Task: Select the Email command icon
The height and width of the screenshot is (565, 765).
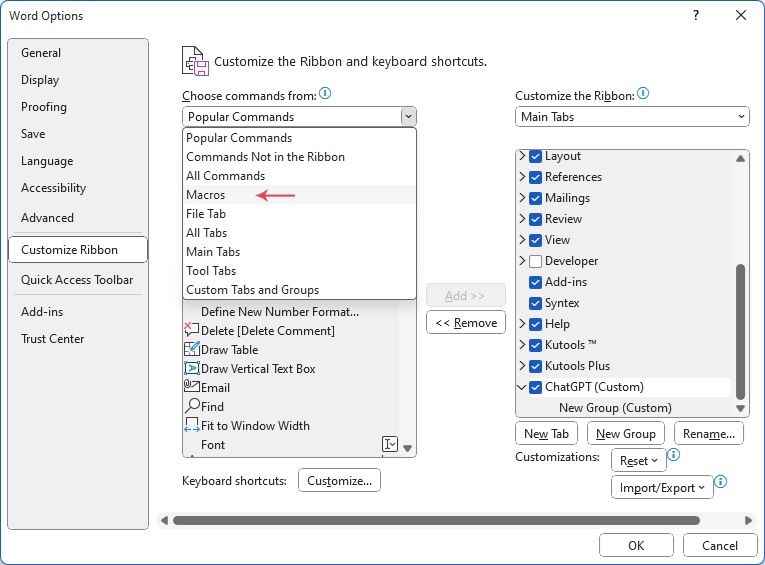Action: 192,387
